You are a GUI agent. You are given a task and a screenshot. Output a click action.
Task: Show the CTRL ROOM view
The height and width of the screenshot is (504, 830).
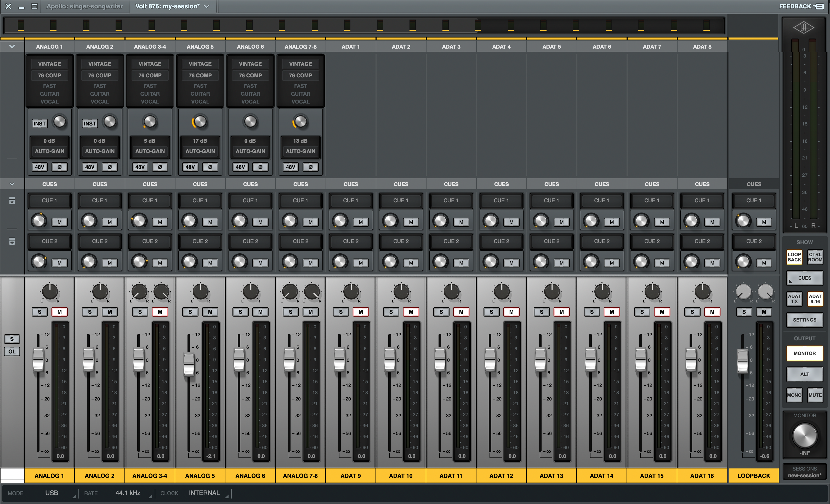815,257
